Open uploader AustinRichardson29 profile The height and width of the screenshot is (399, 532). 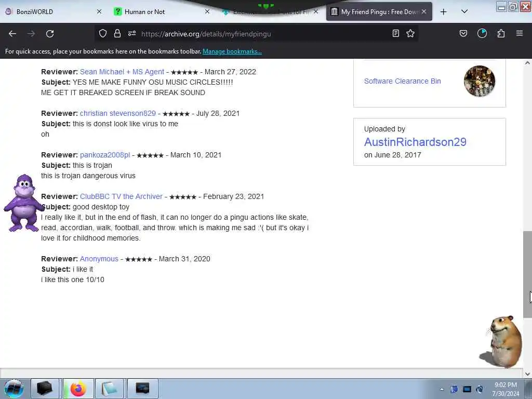(415, 142)
